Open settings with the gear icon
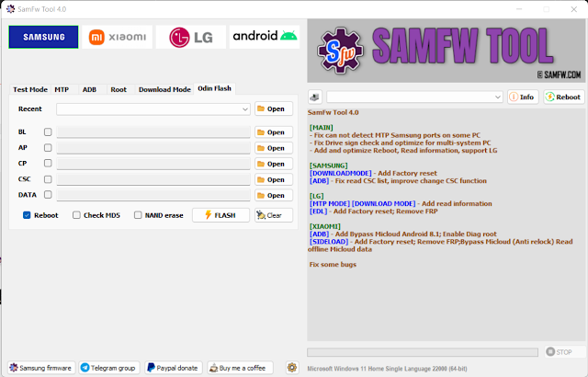The width and height of the screenshot is (588, 377). (x=292, y=367)
